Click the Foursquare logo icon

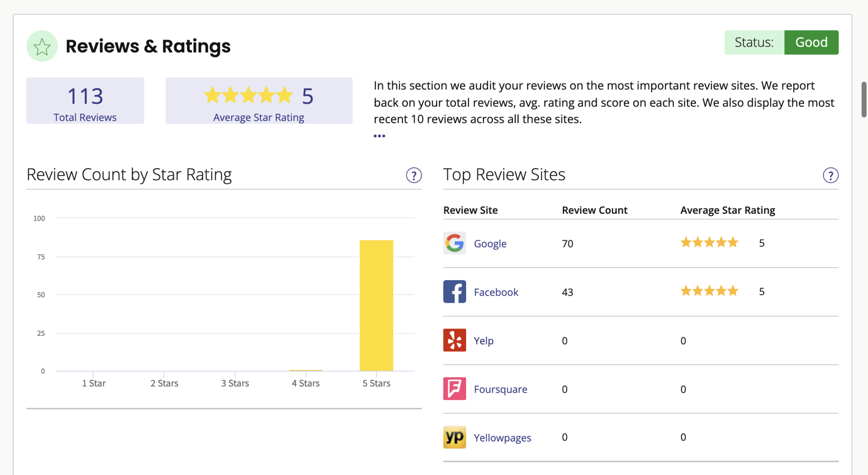pyautogui.click(x=454, y=389)
